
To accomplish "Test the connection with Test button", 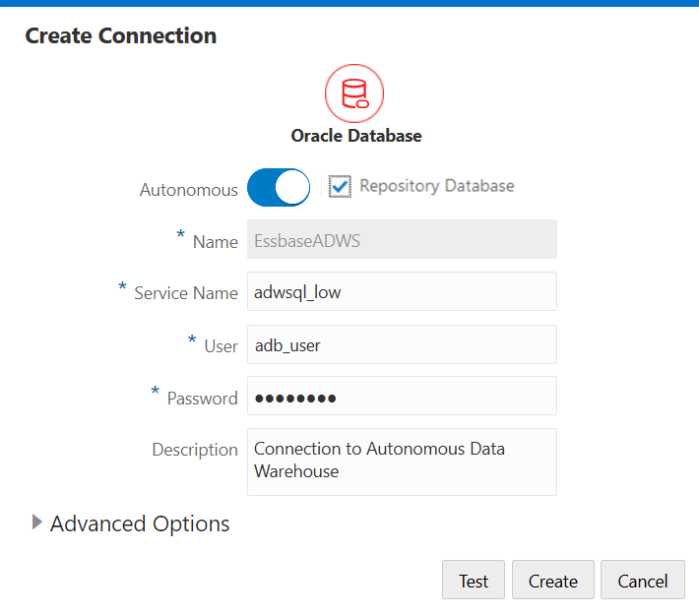I will click(x=474, y=580).
